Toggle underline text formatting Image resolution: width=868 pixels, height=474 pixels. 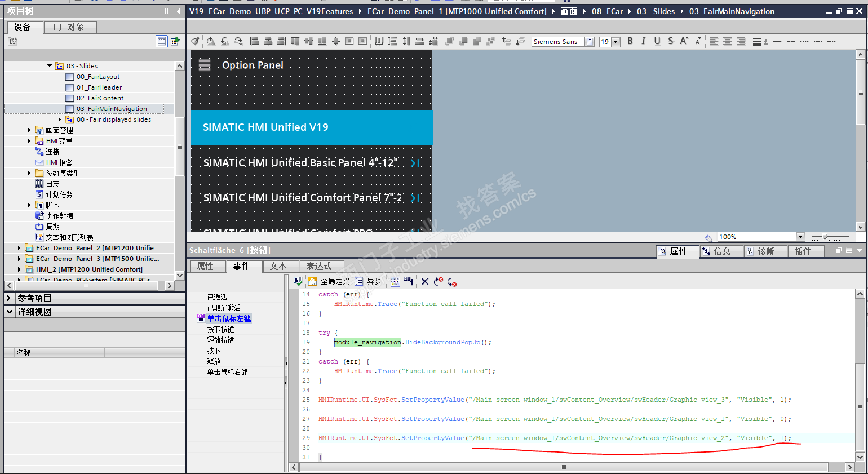(657, 41)
